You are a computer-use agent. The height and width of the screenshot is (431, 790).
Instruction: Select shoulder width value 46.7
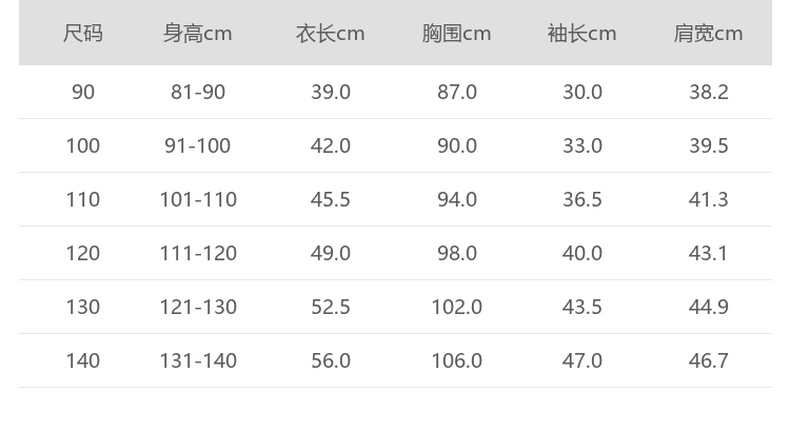click(x=708, y=361)
